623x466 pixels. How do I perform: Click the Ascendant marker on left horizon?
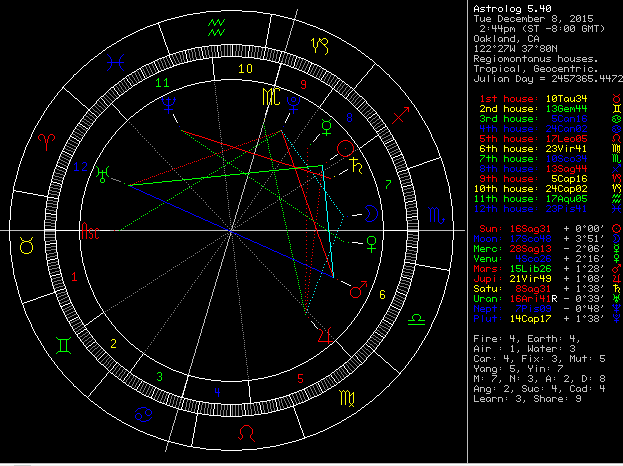pyautogui.click(x=91, y=235)
